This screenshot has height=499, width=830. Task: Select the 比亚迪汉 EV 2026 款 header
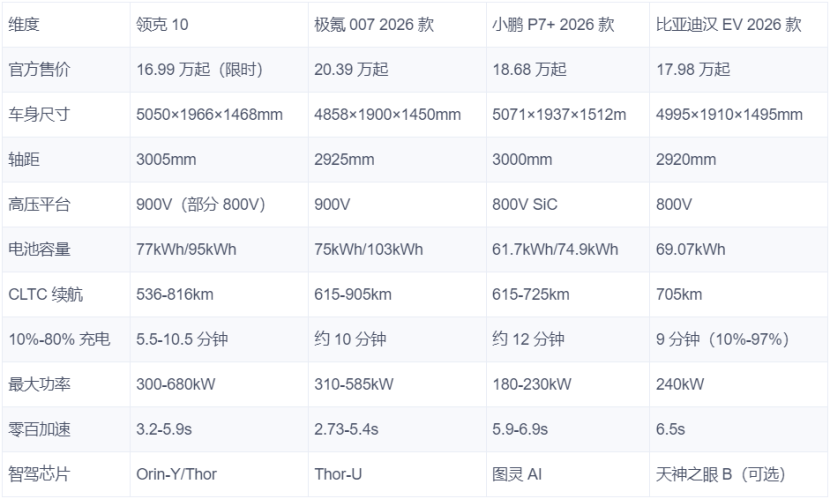[x=739, y=24]
